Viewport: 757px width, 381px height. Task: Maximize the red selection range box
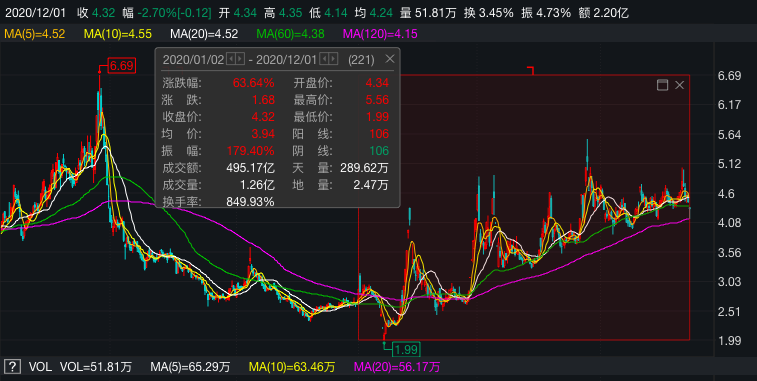[x=662, y=85]
